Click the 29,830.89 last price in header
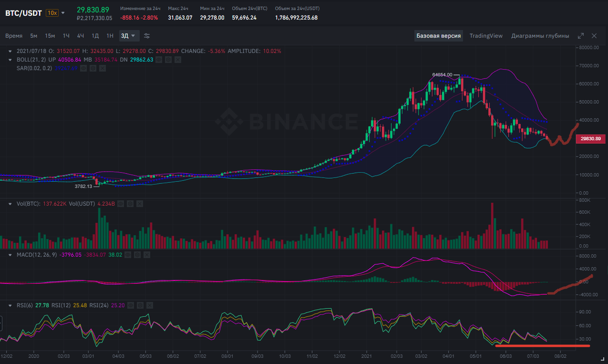608x364 pixels. point(93,10)
